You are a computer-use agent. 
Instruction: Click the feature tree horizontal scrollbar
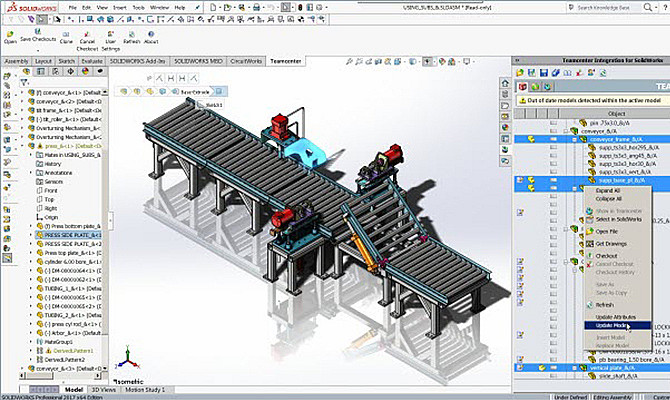(x=61, y=376)
